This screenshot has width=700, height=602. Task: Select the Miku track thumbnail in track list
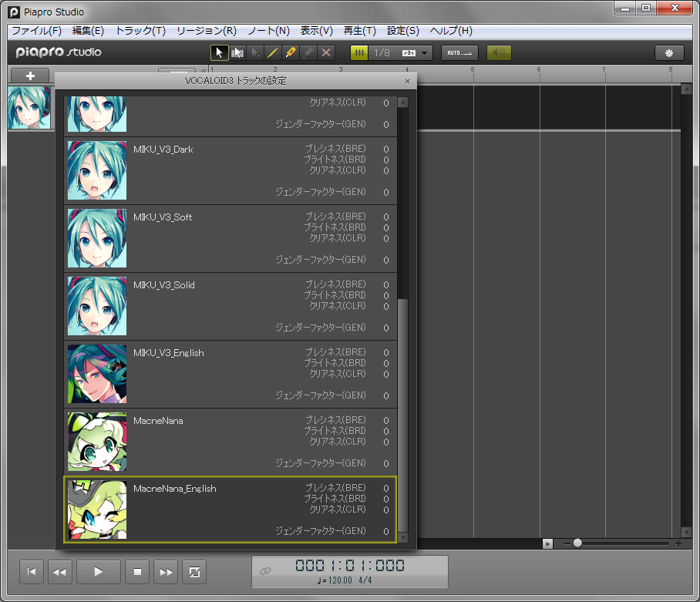tap(29, 108)
